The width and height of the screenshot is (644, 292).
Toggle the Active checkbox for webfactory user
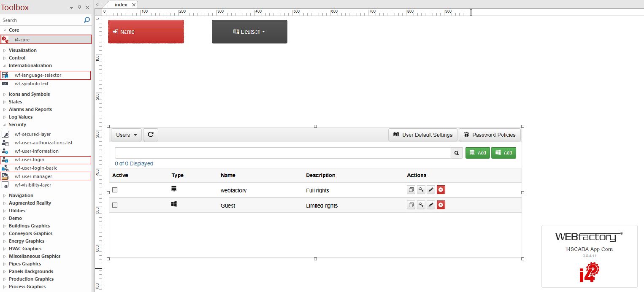tap(115, 190)
